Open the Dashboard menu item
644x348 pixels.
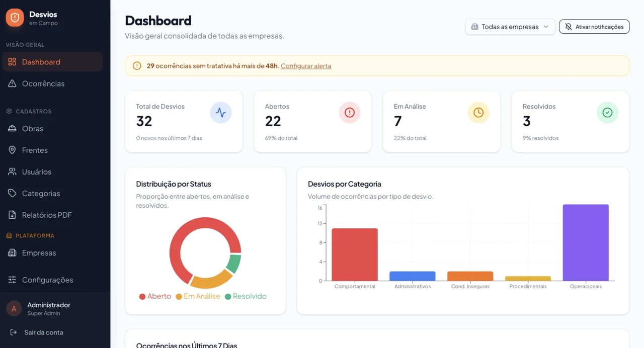[52, 62]
